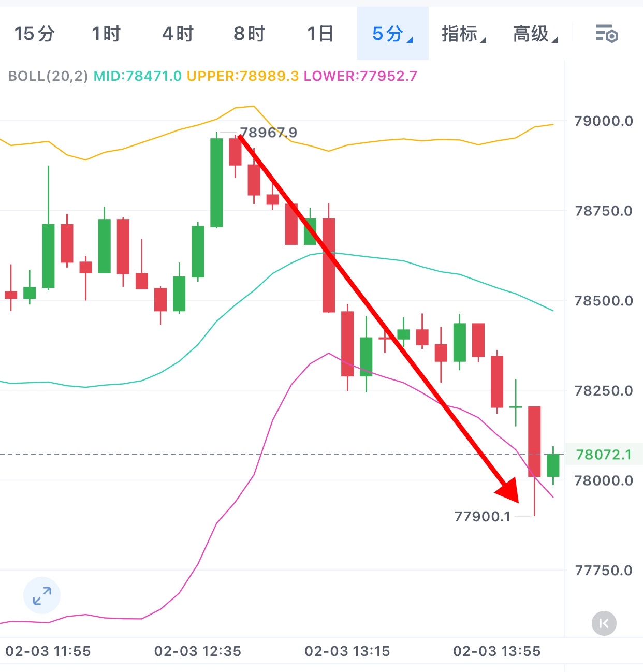Click the LOWER:77952.7 band value
Viewport: 643px width, 672px height.
360,76
